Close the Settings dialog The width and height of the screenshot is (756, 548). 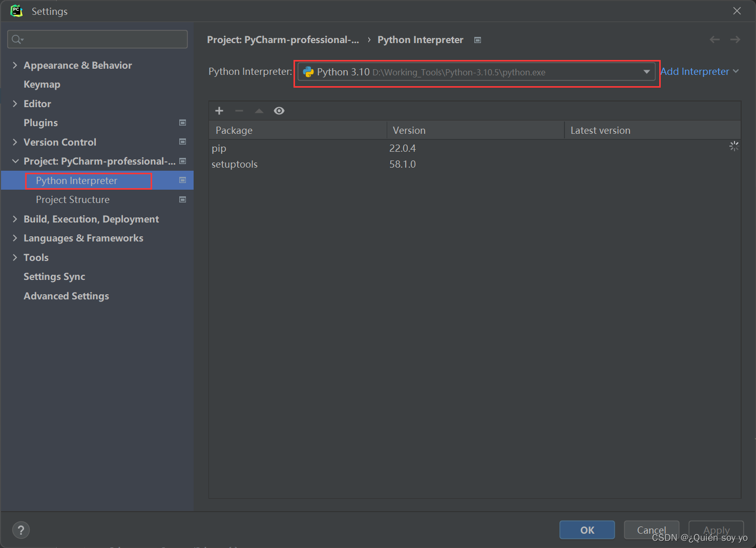tap(737, 11)
